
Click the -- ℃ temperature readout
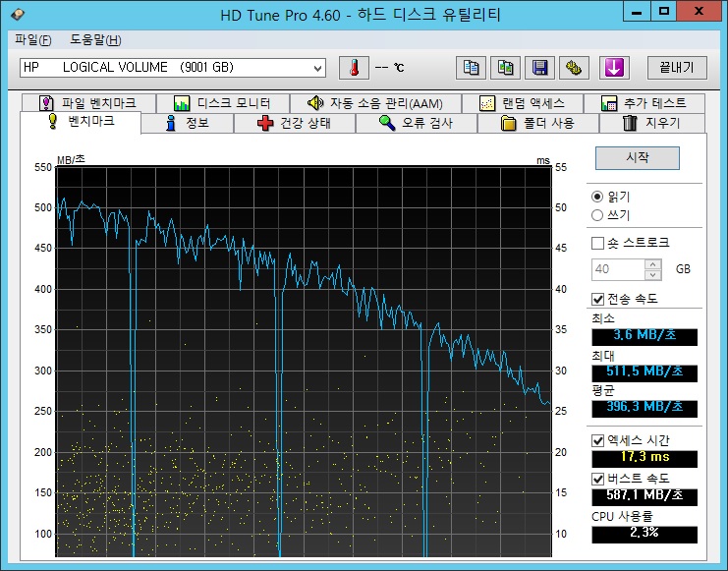(x=390, y=68)
